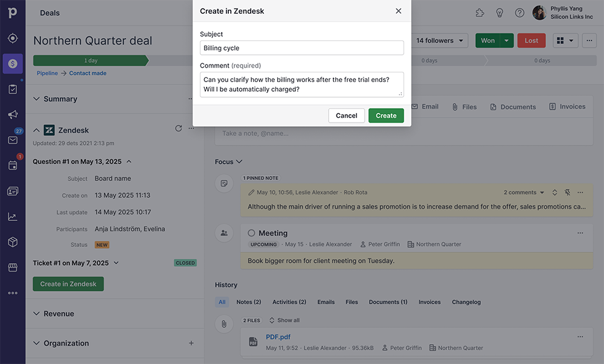Screen dimensions: 604x364
Task: Click into the Comment text area
Action: [302, 85]
